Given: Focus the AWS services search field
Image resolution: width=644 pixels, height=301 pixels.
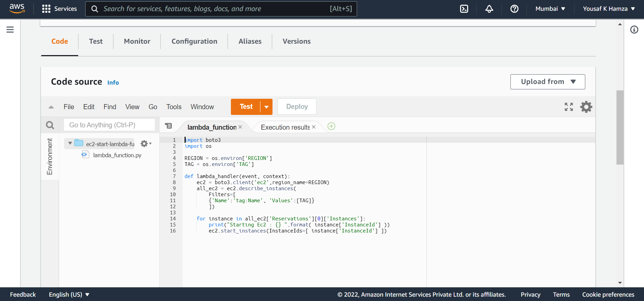Looking at the screenshot, I should (221, 9).
